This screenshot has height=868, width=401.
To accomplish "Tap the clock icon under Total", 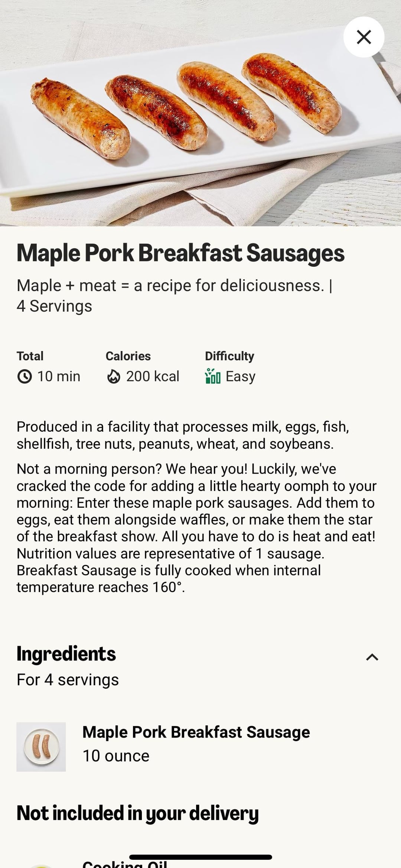I will [25, 377].
